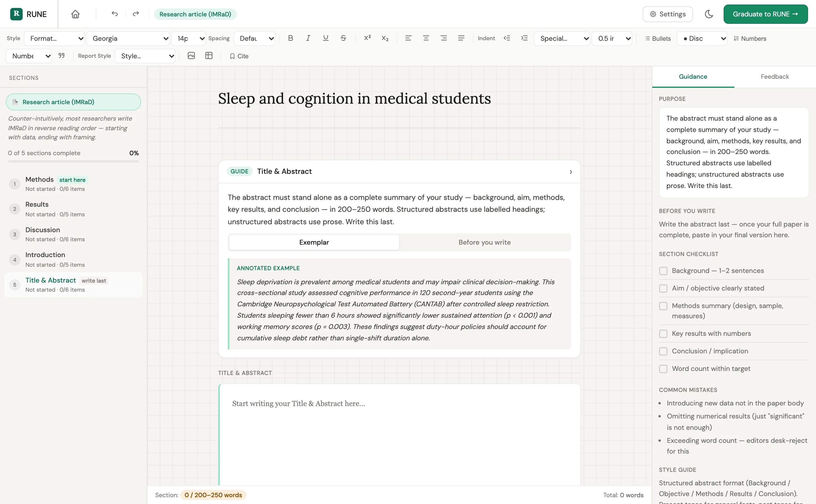Open Settings

pyautogui.click(x=668, y=14)
